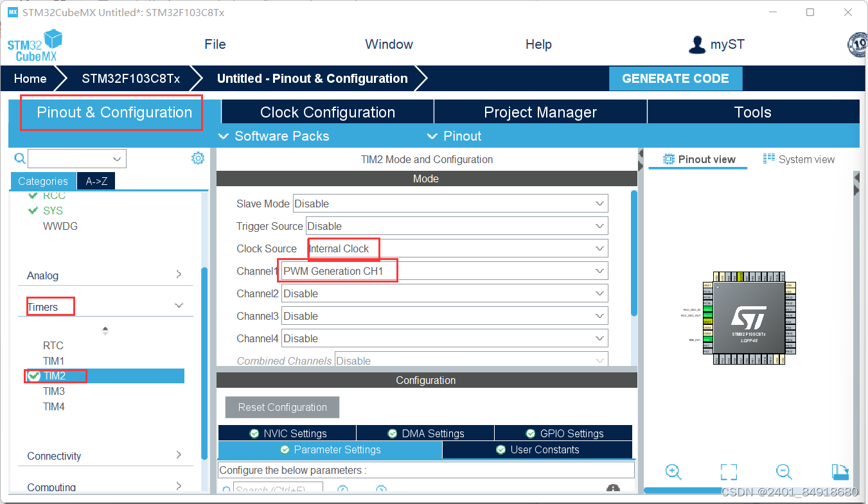The height and width of the screenshot is (504, 868).
Task: Expand the Software Packs menu
Action: pyautogui.click(x=274, y=136)
